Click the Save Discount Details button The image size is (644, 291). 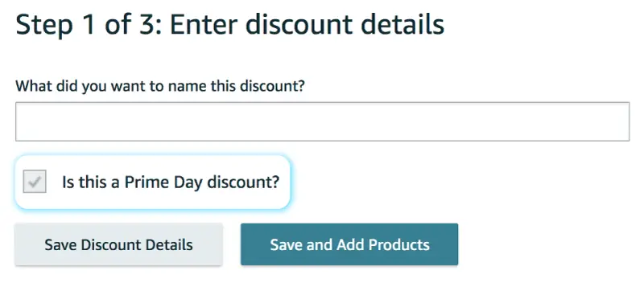click(118, 244)
